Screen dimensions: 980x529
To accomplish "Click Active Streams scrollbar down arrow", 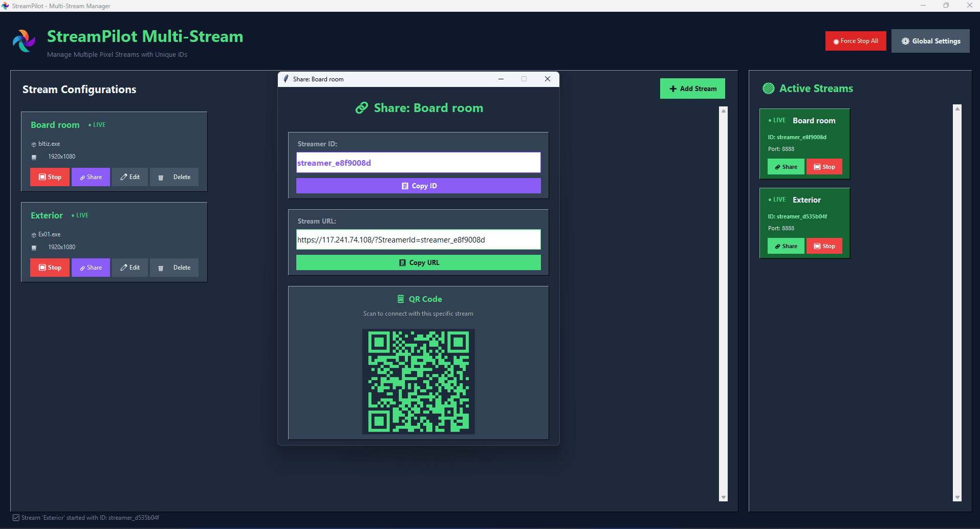I will [x=957, y=497].
